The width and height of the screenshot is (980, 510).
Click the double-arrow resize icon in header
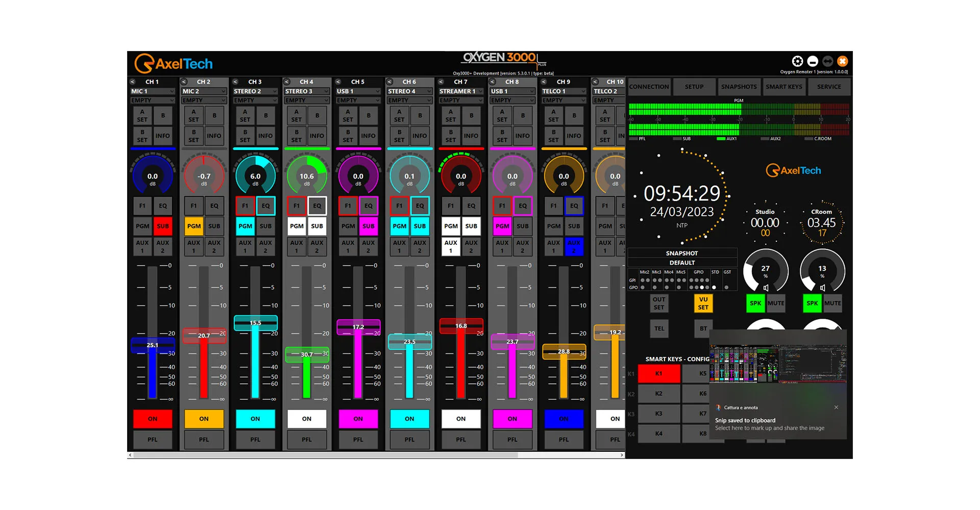[827, 61]
